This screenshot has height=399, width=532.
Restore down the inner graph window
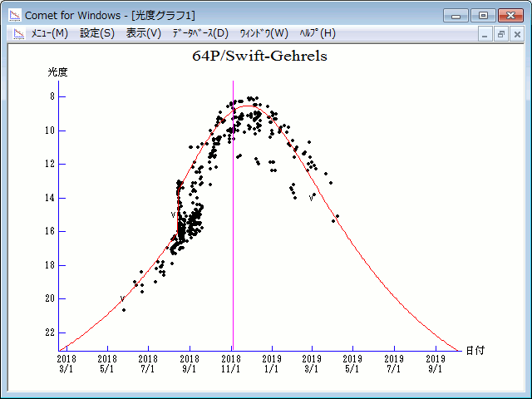[x=501, y=34]
